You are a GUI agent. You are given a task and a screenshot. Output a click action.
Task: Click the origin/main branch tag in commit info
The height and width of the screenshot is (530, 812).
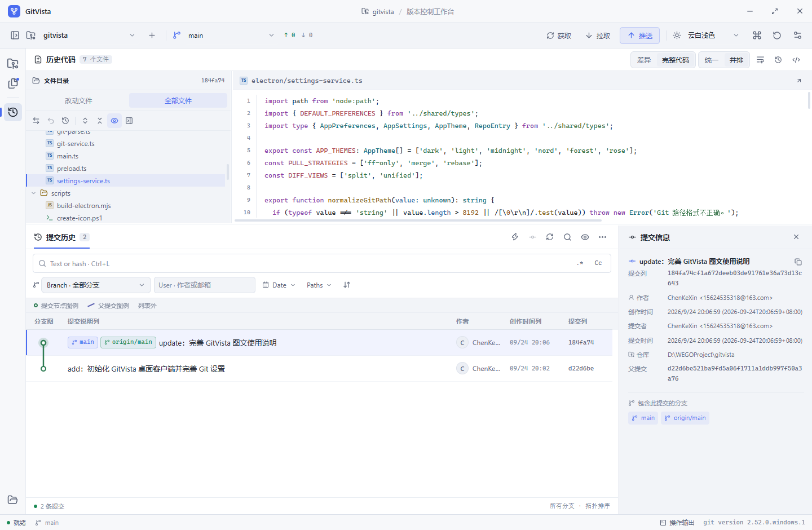click(685, 418)
